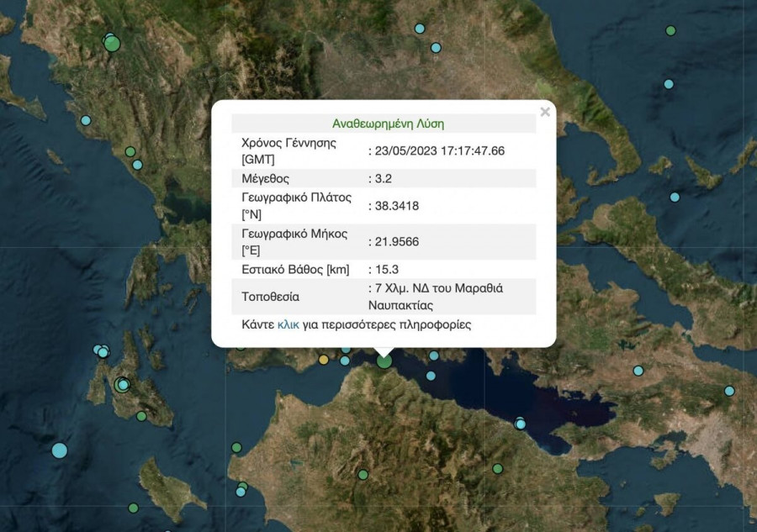
Task: Click the cyan marker northwest of Athens
Action: coord(638,371)
